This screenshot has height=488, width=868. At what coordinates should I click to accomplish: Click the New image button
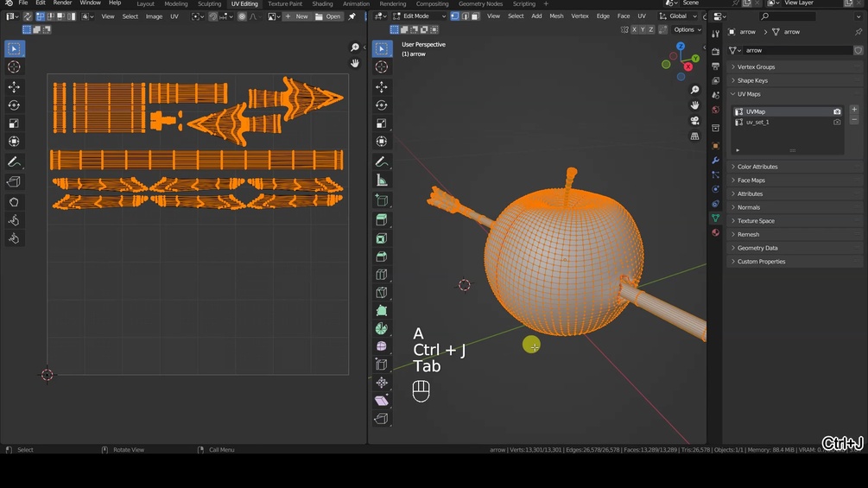click(297, 16)
